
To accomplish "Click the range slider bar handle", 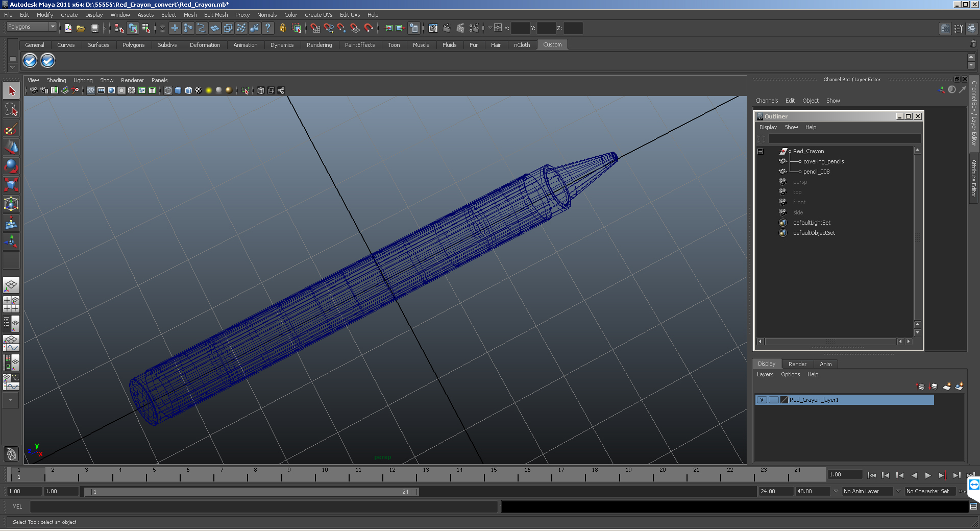I will [x=251, y=492].
